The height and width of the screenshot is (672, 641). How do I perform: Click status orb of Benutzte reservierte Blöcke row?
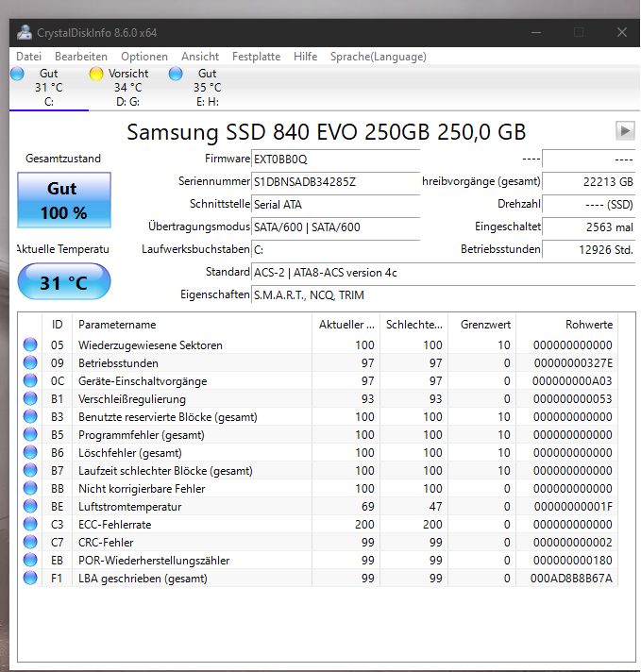[30, 416]
